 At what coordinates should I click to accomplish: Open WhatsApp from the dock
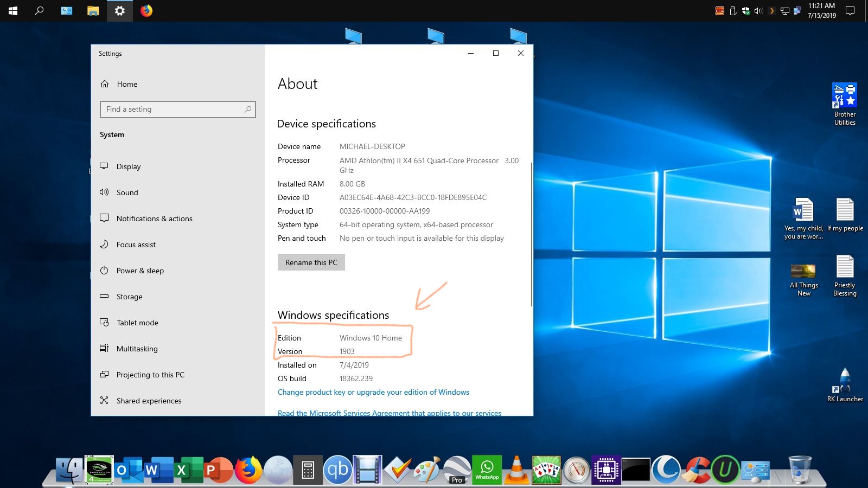click(x=487, y=470)
